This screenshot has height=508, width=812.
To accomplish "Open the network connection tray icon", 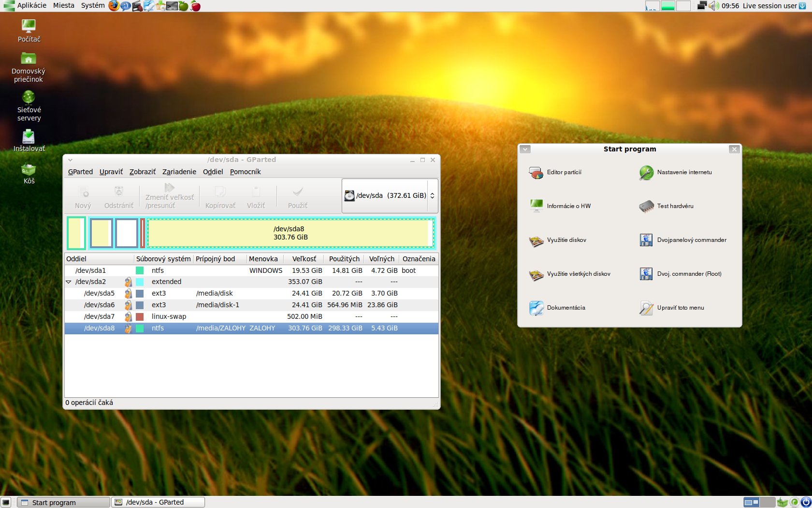I will pos(702,6).
